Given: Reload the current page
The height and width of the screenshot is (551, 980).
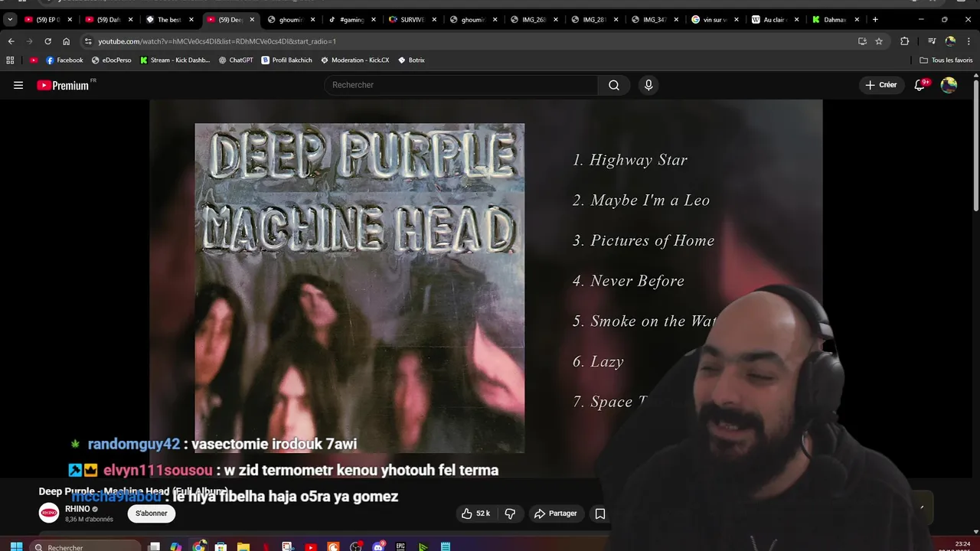Looking at the screenshot, I should (47, 41).
